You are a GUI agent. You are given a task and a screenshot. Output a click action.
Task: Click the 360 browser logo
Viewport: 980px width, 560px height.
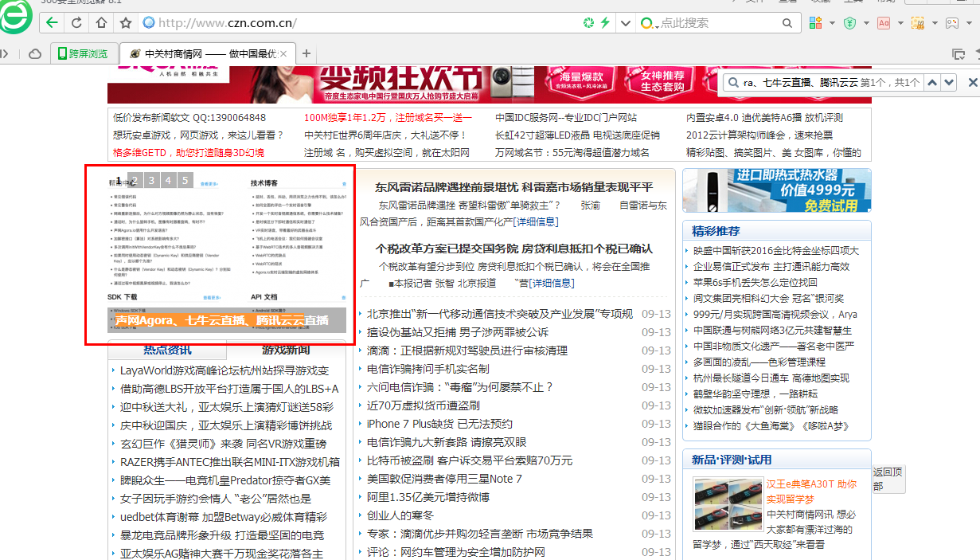(14, 18)
